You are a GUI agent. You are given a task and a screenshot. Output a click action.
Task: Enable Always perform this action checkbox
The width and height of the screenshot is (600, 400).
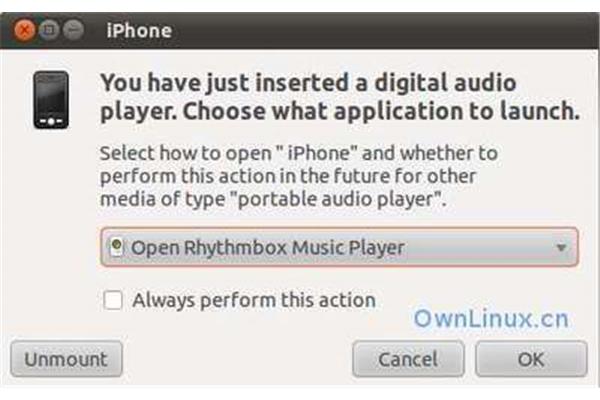[113, 300]
